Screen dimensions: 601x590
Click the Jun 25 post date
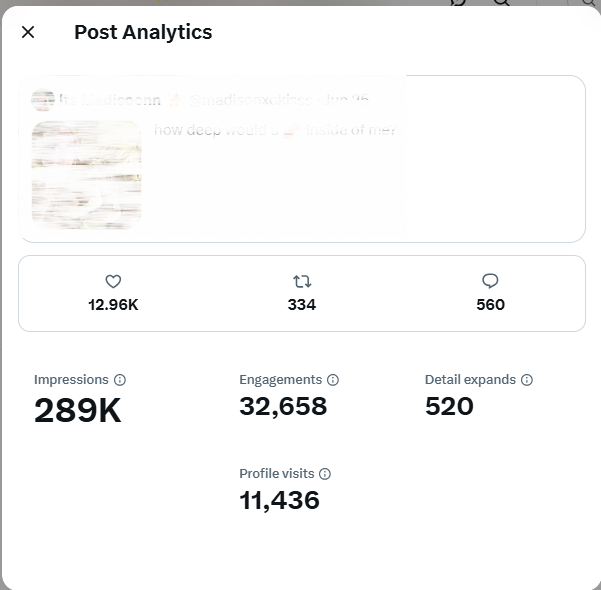pyautogui.click(x=346, y=100)
